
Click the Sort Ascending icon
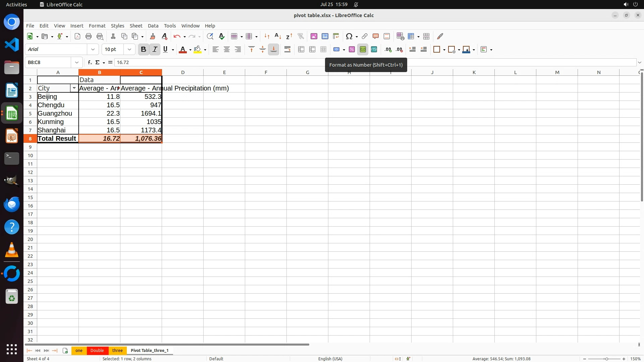pyautogui.click(x=278, y=36)
